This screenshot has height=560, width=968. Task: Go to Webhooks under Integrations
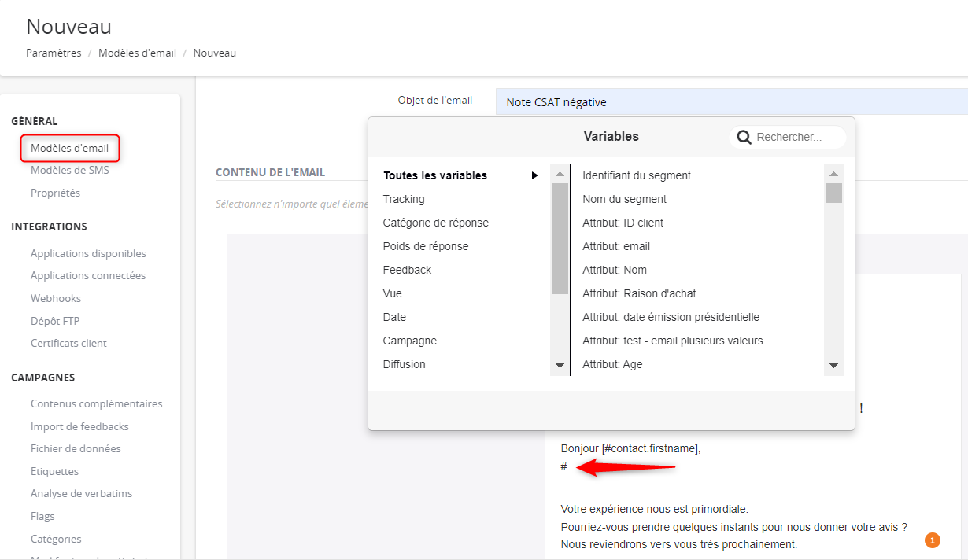tap(56, 298)
